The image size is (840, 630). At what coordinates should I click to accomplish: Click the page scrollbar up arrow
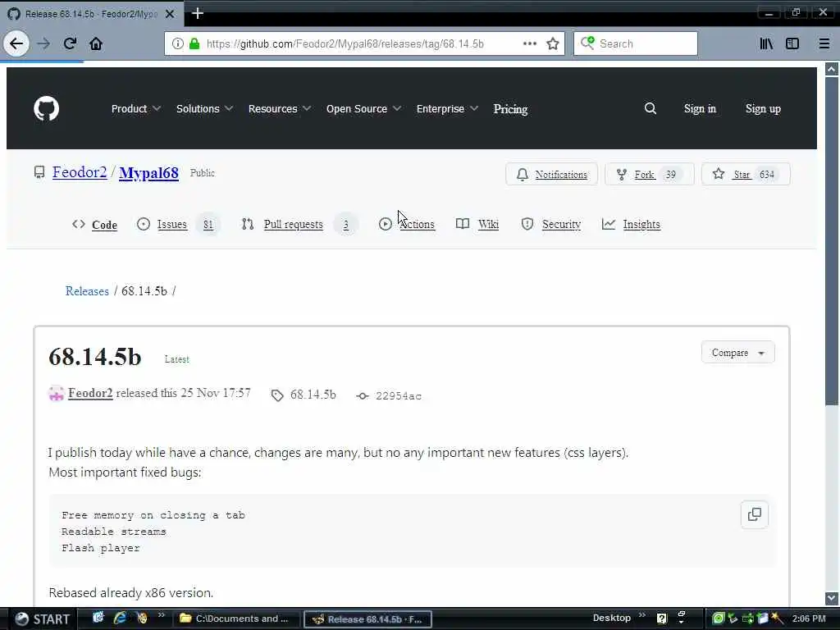tap(832, 69)
